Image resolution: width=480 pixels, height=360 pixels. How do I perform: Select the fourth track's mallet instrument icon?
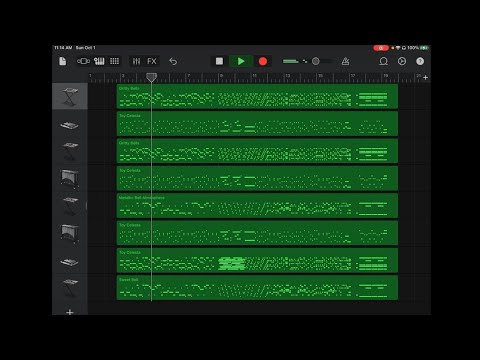click(x=70, y=178)
